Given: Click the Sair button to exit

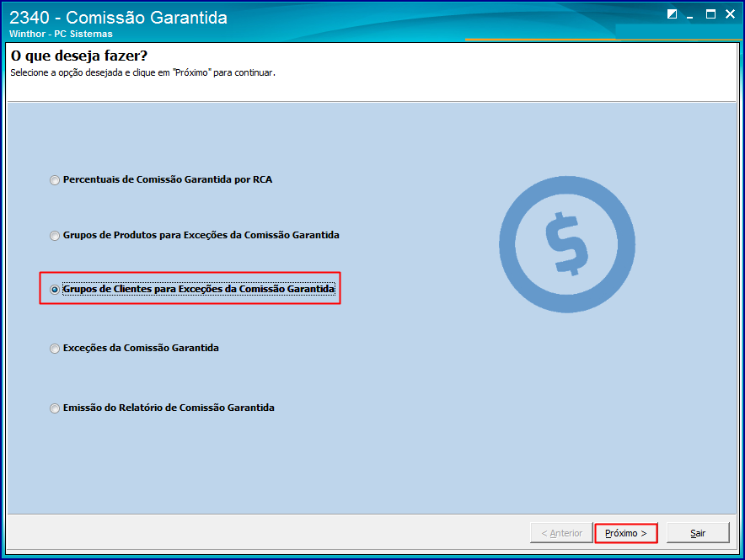Looking at the screenshot, I should point(698,533).
